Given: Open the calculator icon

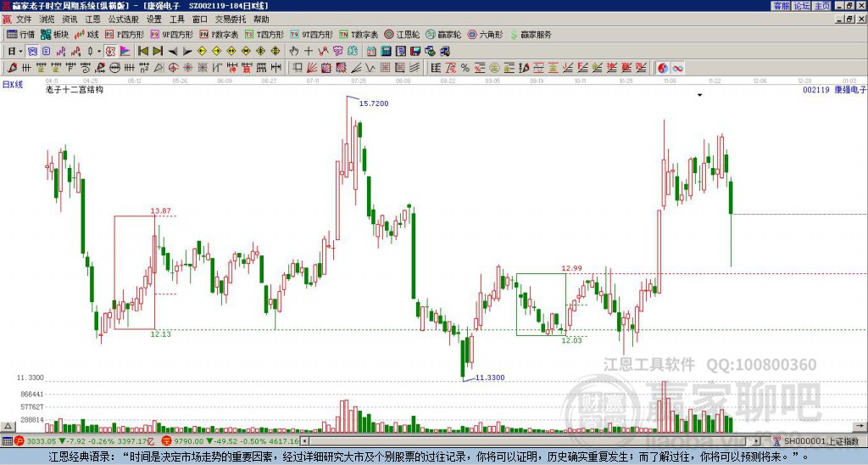Looking at the screenshot, I should (x=386, y=51).
